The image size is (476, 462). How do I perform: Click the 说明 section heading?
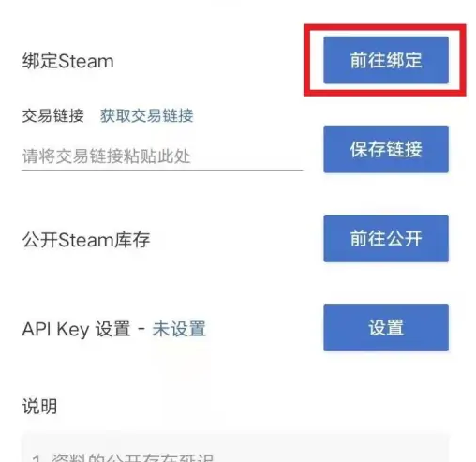(x=39, y=406)
